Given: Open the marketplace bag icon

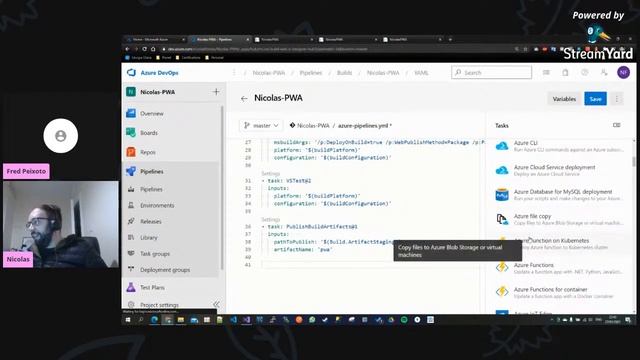Looking at the screenshot, I should click(565, 72).
